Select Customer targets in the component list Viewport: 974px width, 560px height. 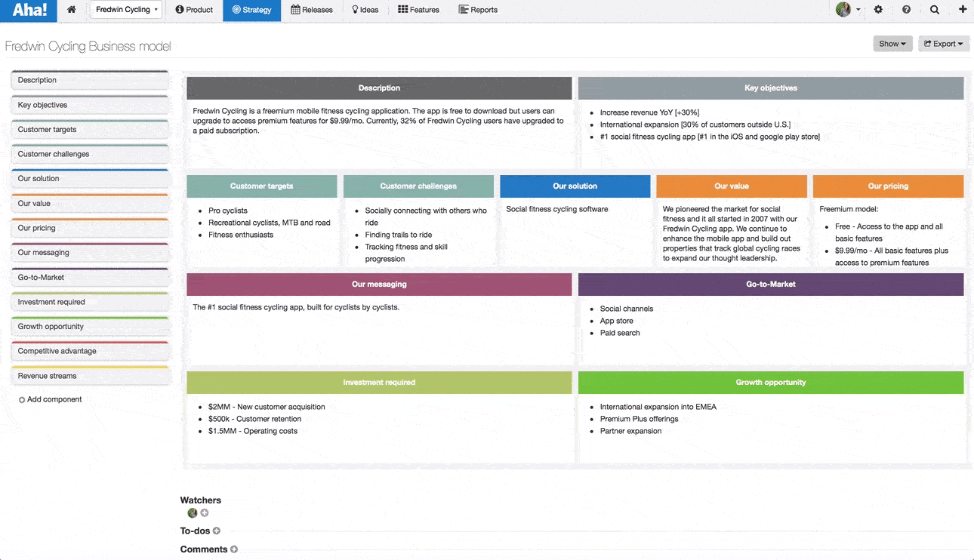click(x=90, y=130)
